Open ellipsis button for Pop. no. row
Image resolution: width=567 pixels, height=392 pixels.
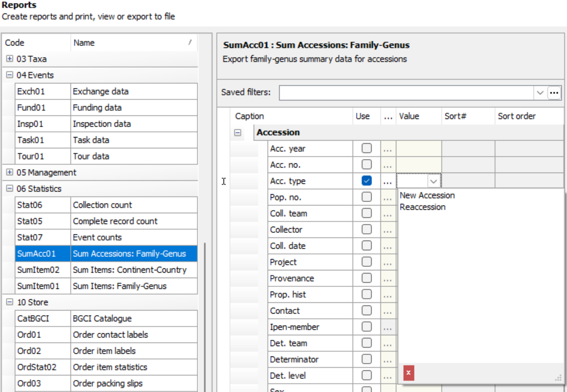[388, 197]
